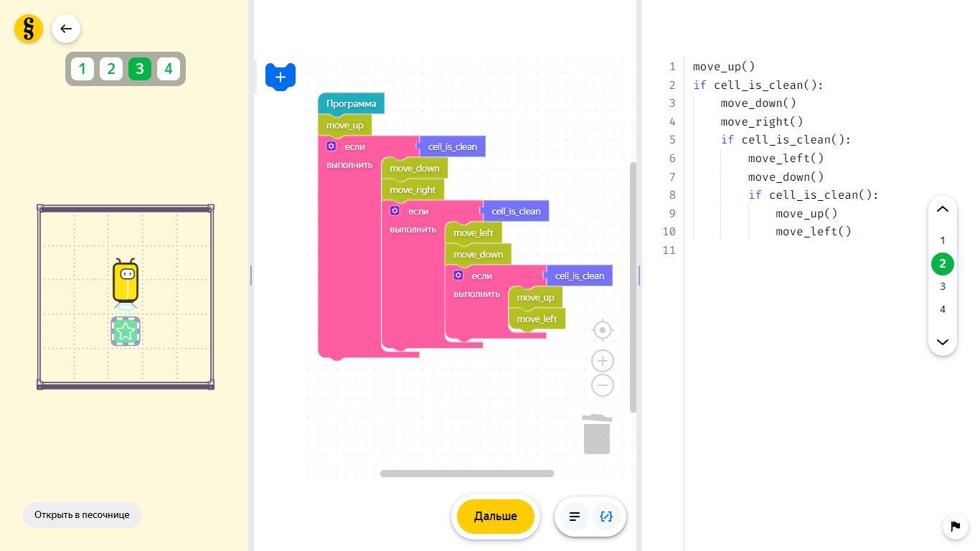Click the robot character on the grid
The height and width of the screenshot is (551, 980).
click(x=126, y=283)
